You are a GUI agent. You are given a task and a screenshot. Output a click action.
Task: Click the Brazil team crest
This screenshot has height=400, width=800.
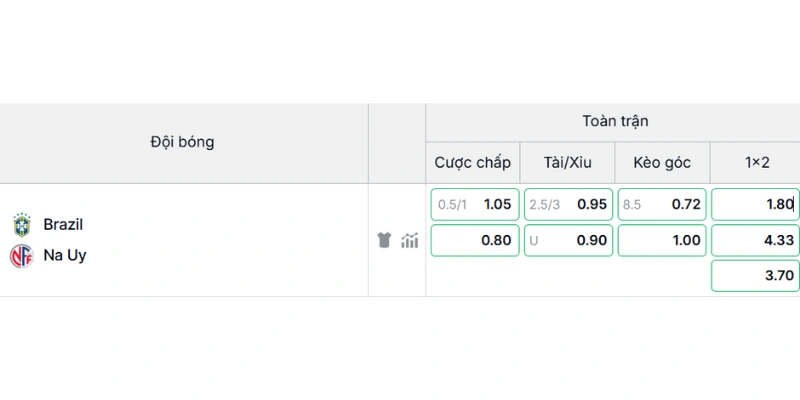click(x=22, y=225)
